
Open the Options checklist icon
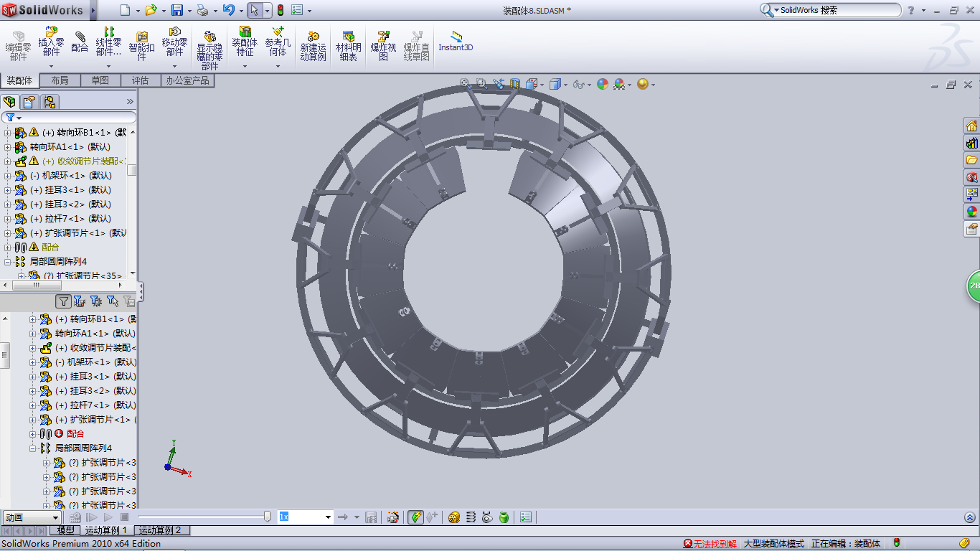(297, 10)
